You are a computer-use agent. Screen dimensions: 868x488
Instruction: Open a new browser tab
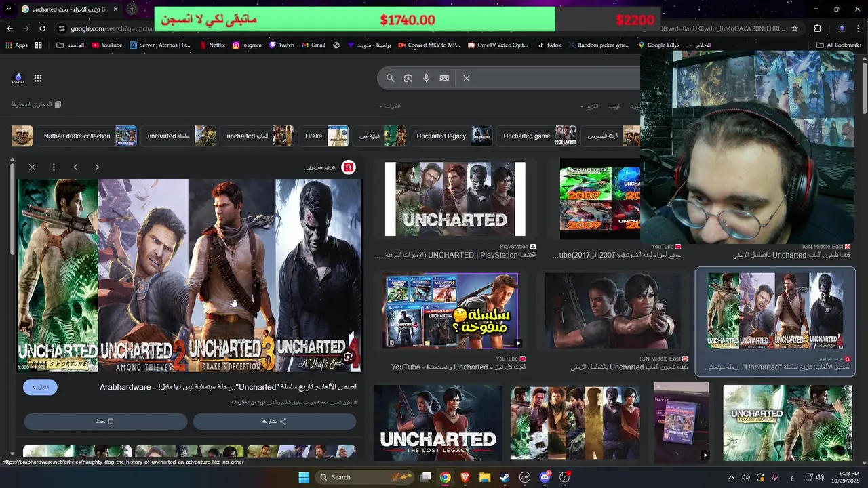point(132,9)
